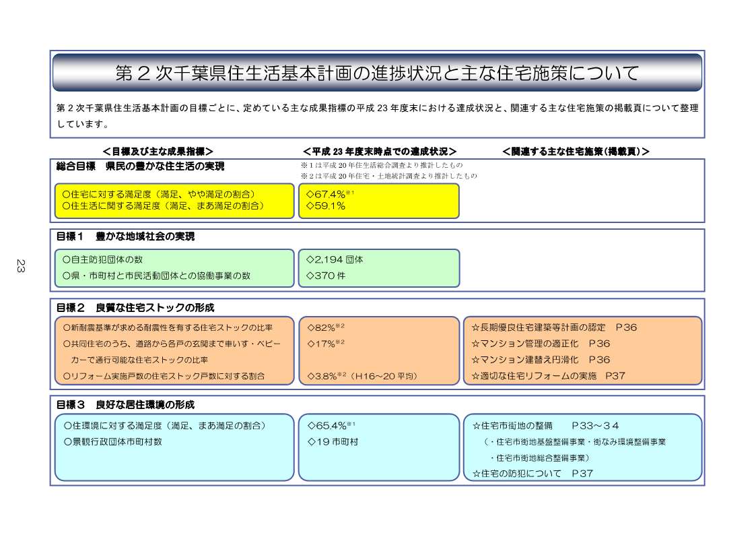
Task: Click the ＜目標及び主な成果指標＞ column heading
Action: tap(158, 151)
